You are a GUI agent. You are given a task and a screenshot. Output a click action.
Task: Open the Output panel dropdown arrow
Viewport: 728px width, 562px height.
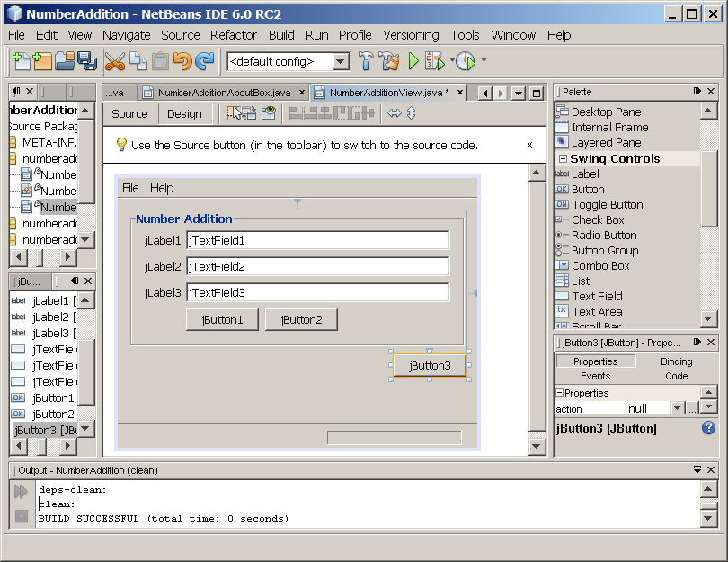(697, 469)
